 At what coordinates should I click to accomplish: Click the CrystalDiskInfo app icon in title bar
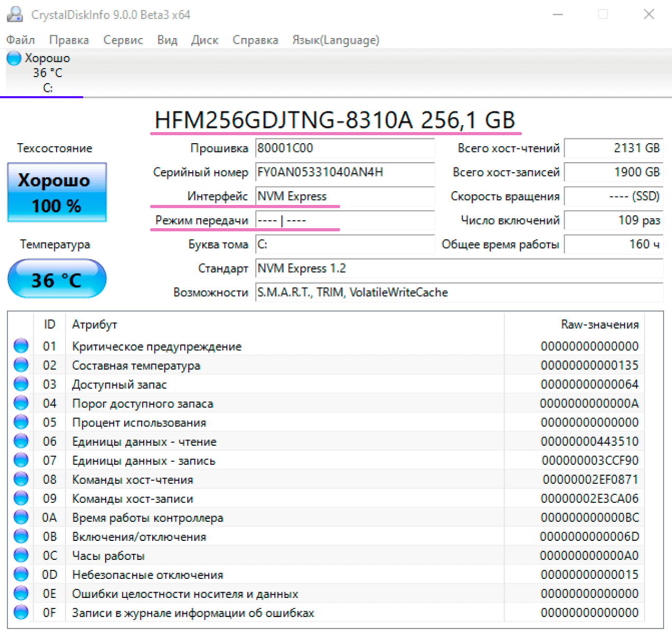pos(15,14)
